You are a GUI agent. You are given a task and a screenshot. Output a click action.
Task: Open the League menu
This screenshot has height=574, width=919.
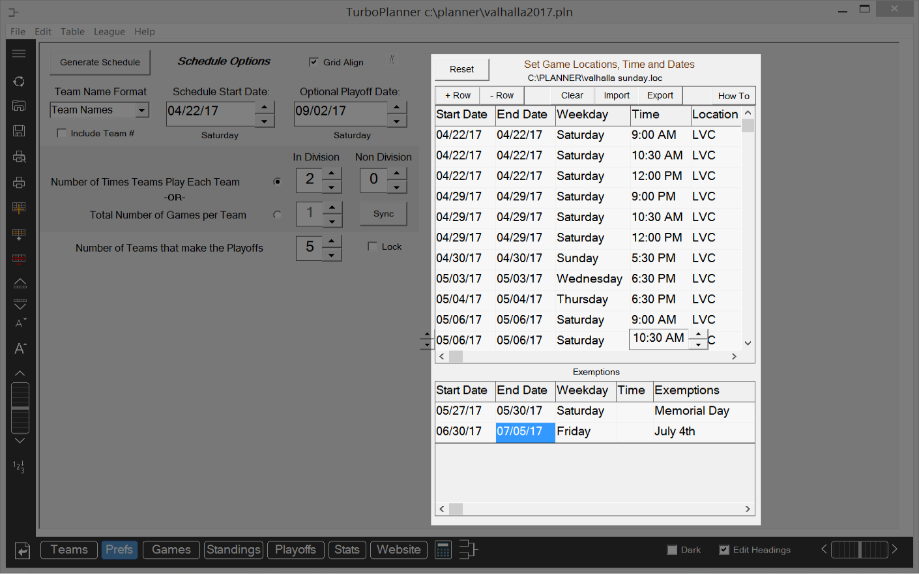pyautogui.click(x=109, y=32)
